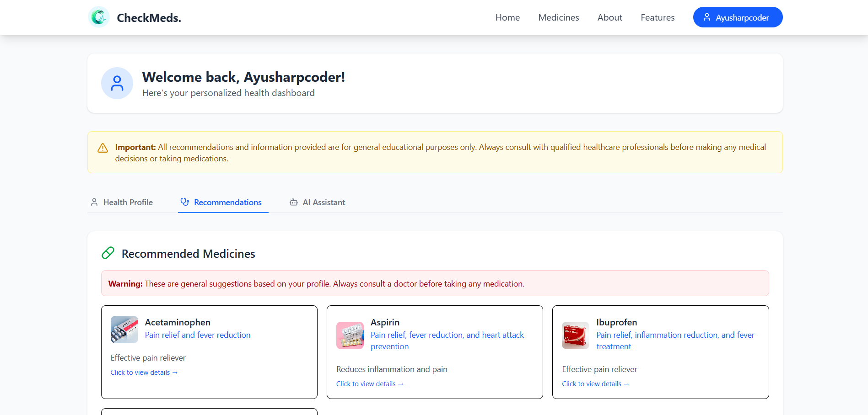Open the Aspirin medicine thumbnail
This screenshot has width=868, height=415.
[350, 335]
